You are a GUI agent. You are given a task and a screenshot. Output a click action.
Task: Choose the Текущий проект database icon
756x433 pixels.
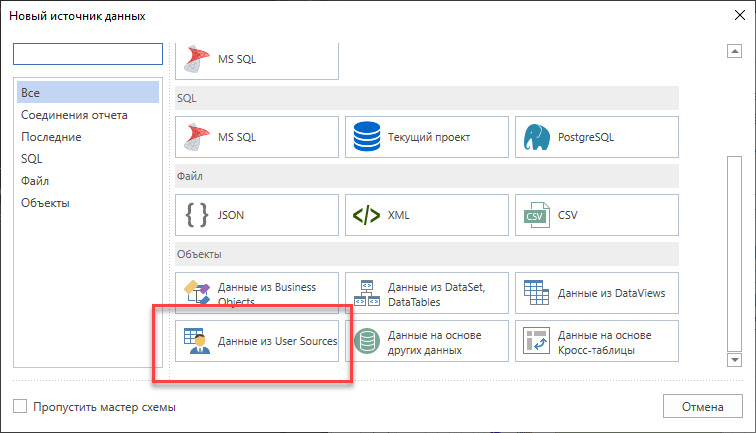(366, 137)
